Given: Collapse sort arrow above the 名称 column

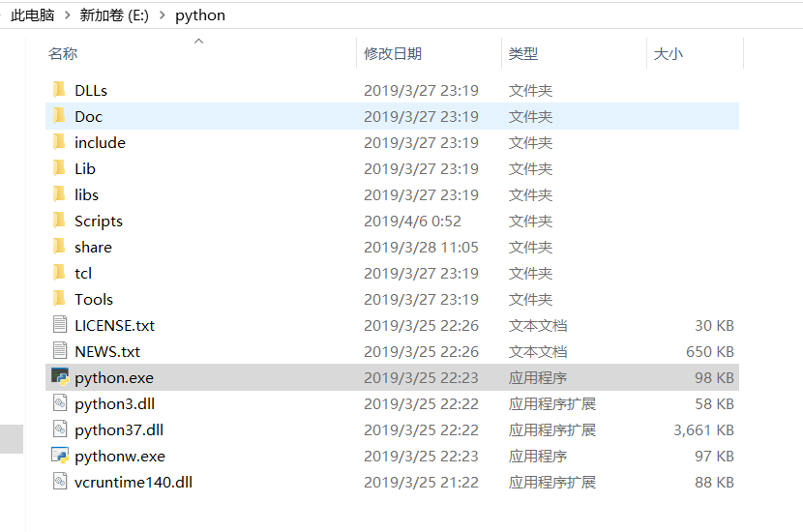Looking at the screenshot, I should click(199, 42).
